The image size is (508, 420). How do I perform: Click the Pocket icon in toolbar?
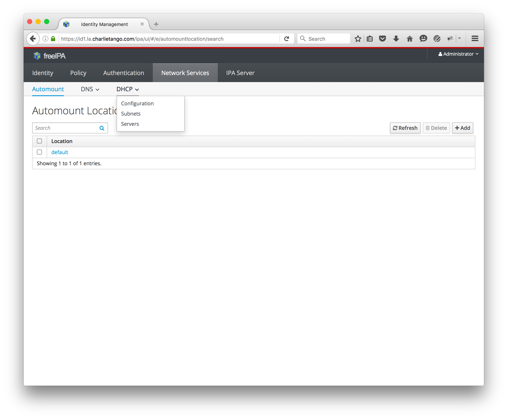pos(382,39)
